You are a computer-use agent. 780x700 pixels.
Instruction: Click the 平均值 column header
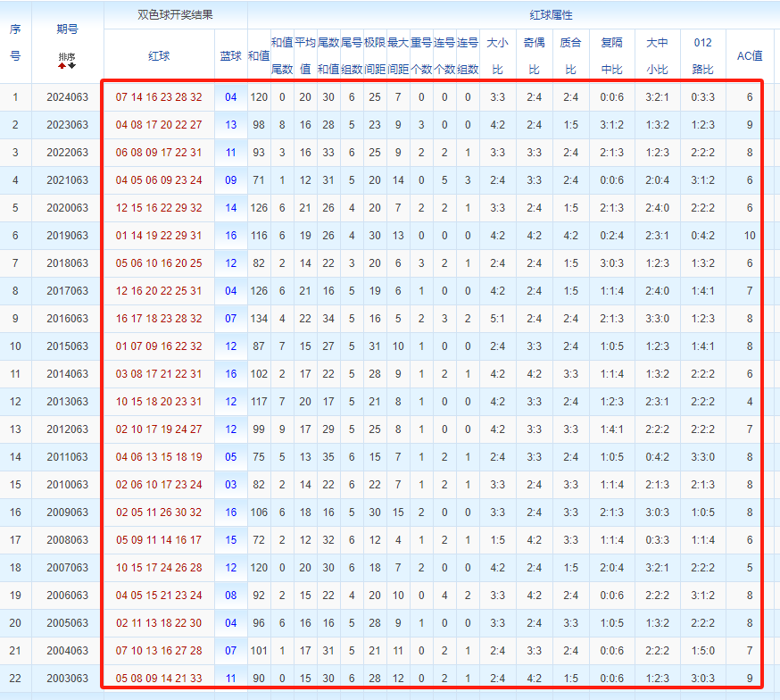tap(305, 55)
